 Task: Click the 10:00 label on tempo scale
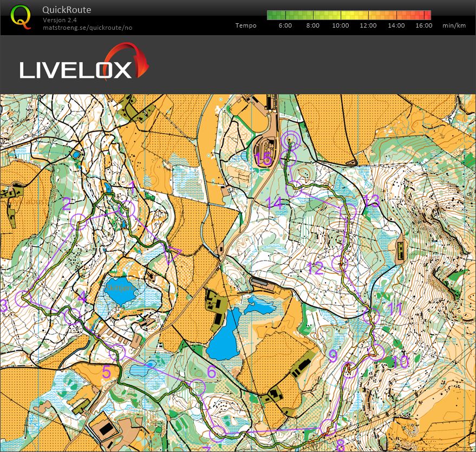click(x=340, y=25)
